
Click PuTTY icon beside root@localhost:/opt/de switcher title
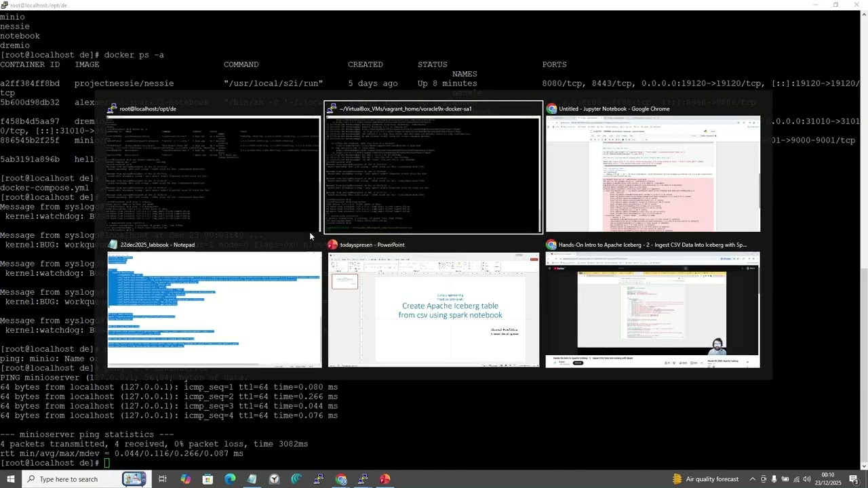pos(113,108)
